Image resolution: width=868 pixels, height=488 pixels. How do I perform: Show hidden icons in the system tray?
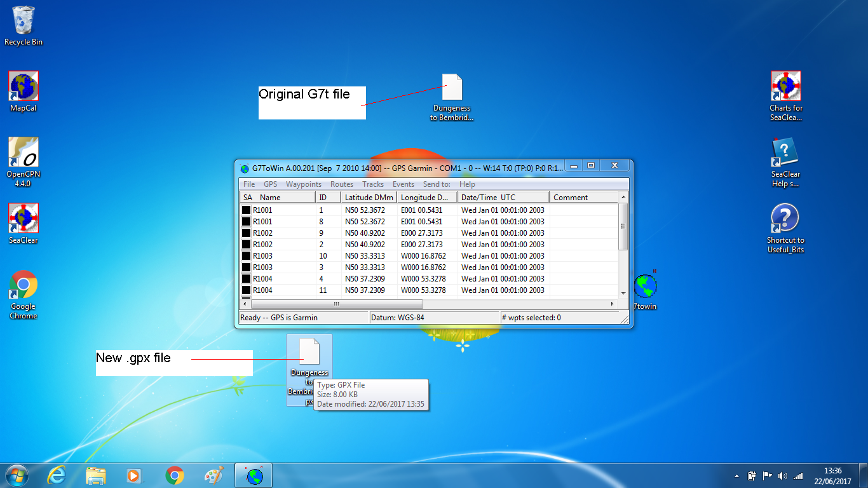tap(736, 475)
